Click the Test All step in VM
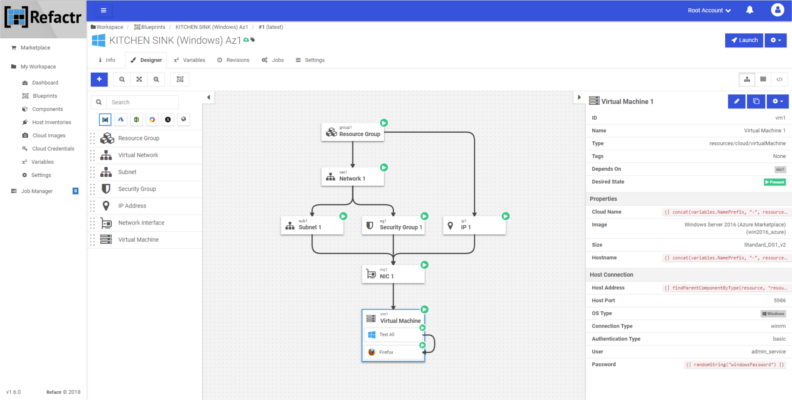 click(393, 334)
